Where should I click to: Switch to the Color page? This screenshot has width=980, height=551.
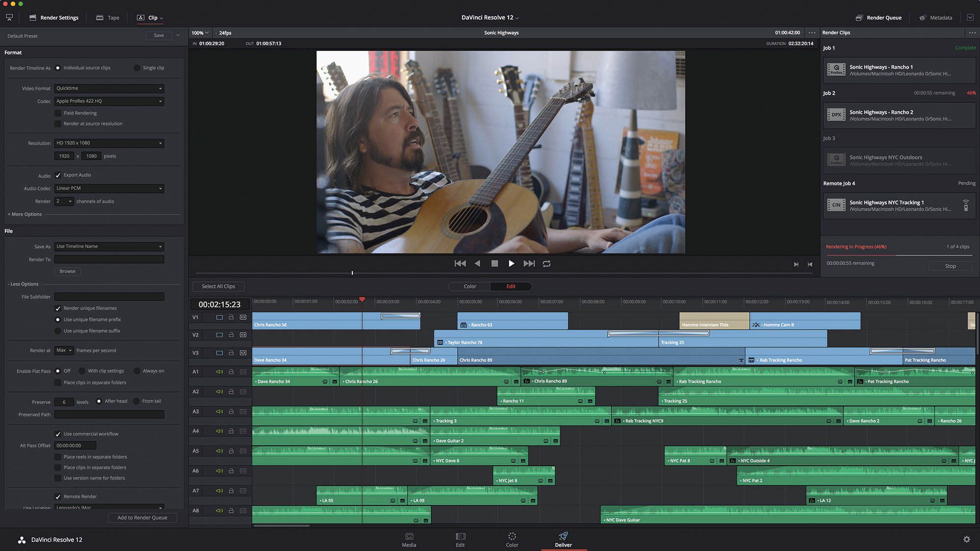(x=512, y=539)
